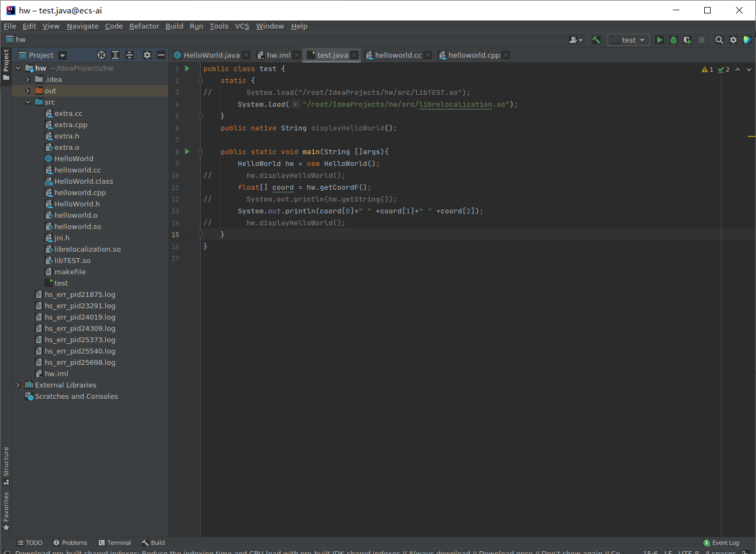Fold the main method using gutter marker
Screen dimensions: 756x554
(200, 151)
